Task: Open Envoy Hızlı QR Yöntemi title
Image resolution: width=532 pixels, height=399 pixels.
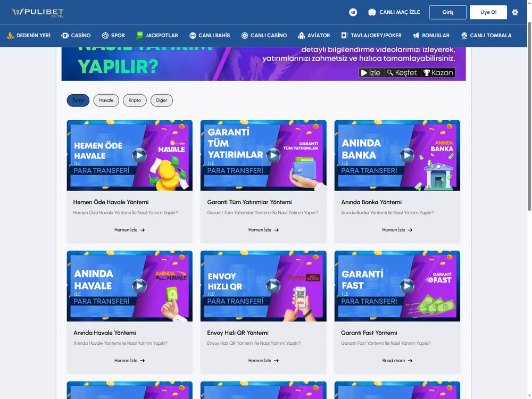Action: (x=238, y=333)
